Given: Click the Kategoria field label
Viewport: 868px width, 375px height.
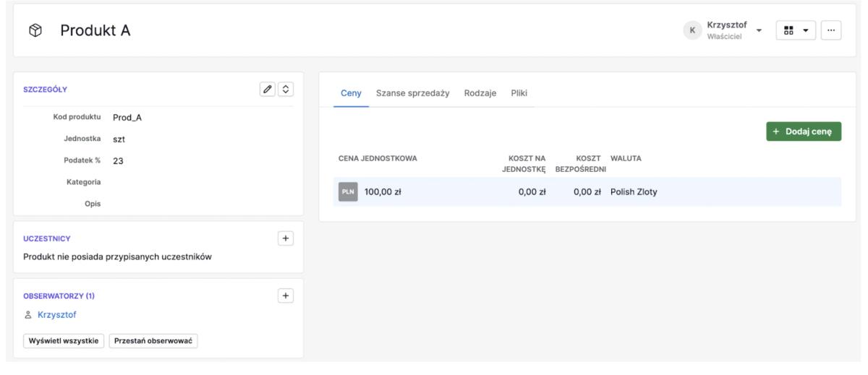Looking at the screenshot, I should click(x=83, y=181).
